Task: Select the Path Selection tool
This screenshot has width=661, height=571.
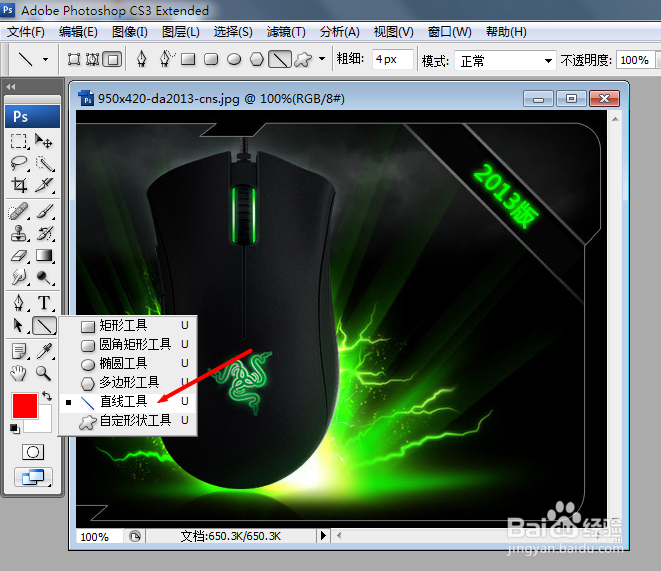Action: pos(19,325)
